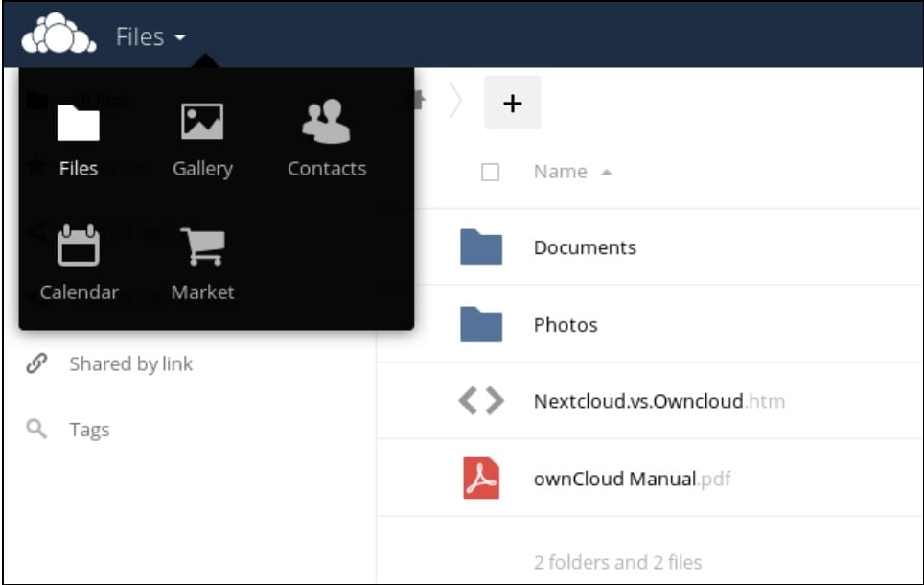Click the code icon for Nextcloud.vs.Owncloud.htm
The width and height of the screenshot is (924, 585).
[481, 401]
